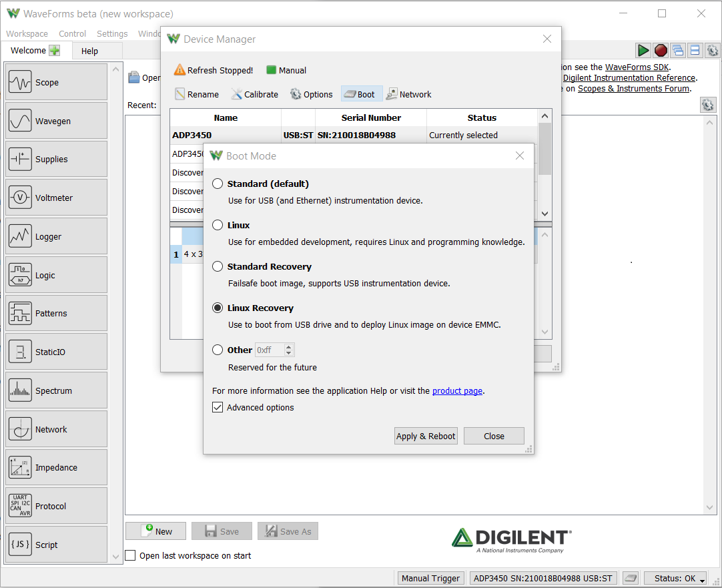Open the Spectrum analyzer instrument

point(56,391)
